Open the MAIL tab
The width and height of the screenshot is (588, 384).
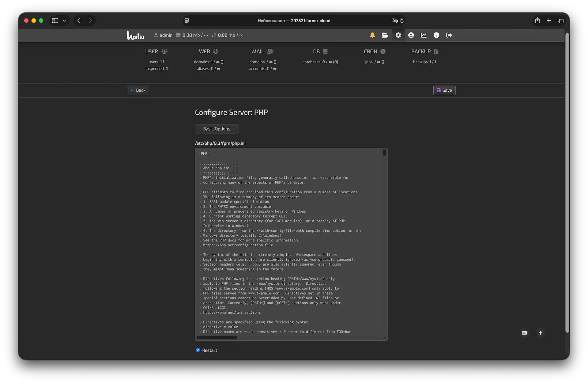point(262,51)
